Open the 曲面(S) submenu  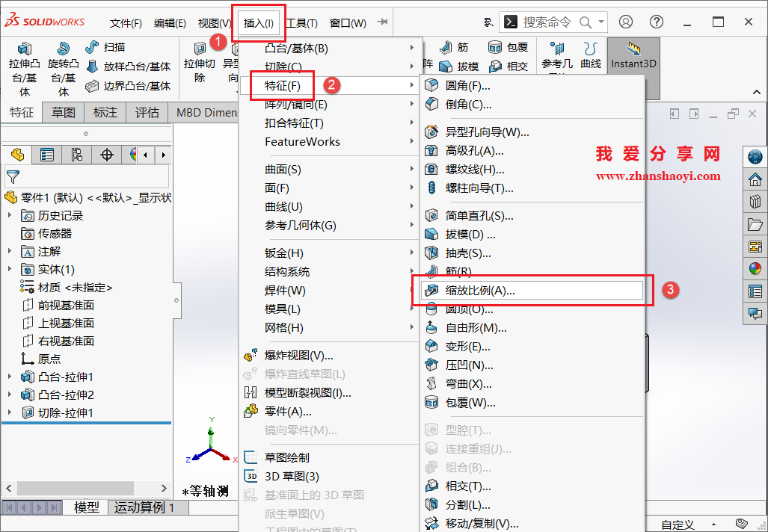[x=330, y=170]
